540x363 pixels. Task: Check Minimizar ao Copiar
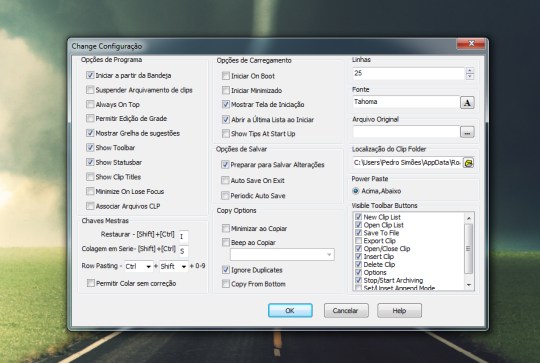coord(226,228)
